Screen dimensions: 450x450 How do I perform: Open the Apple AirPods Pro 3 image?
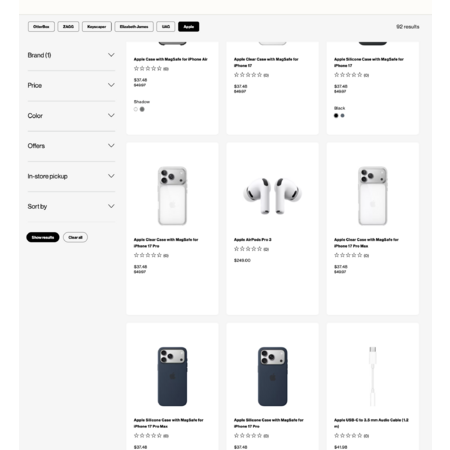[x=272, y=196]
